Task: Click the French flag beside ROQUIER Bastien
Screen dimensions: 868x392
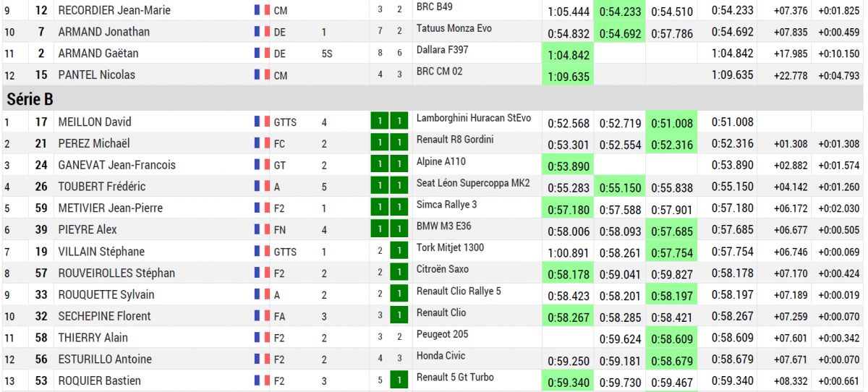Action: point(262,381)
